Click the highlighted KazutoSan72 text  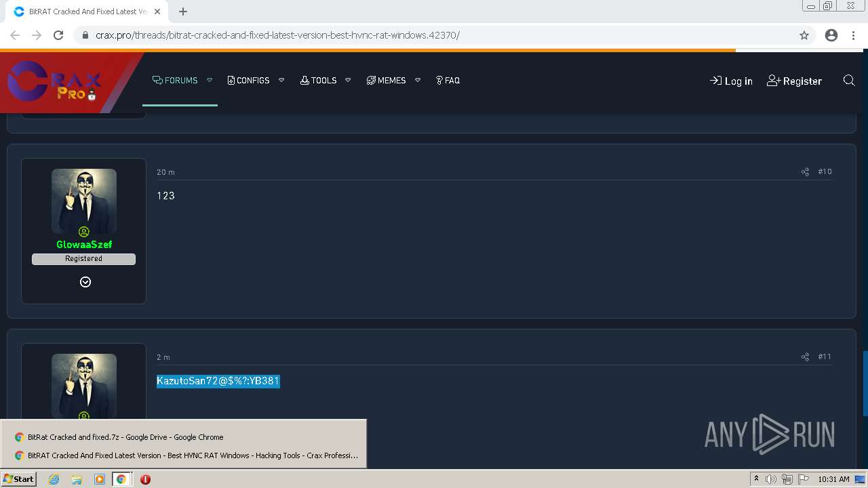(218, 381)
